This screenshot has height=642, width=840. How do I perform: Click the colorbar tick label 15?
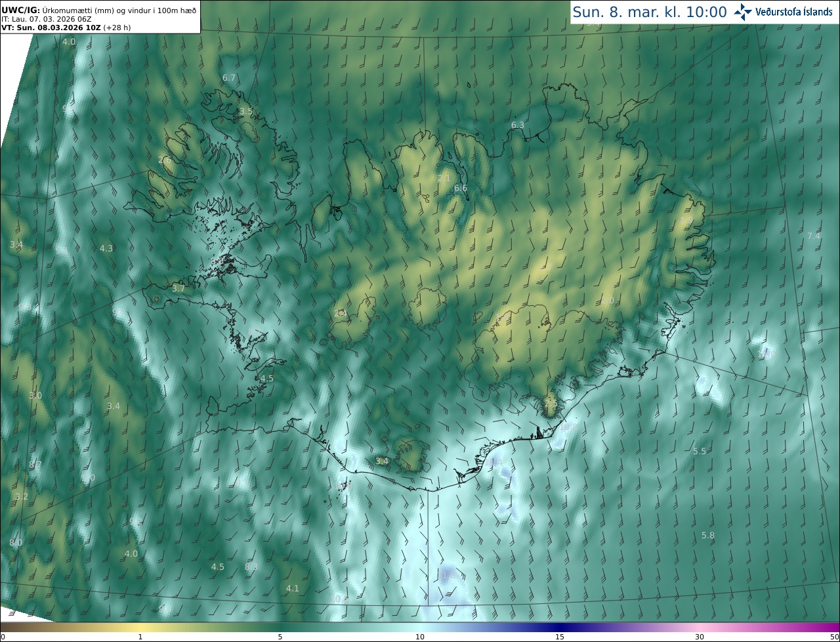click(x=560, y=637)
